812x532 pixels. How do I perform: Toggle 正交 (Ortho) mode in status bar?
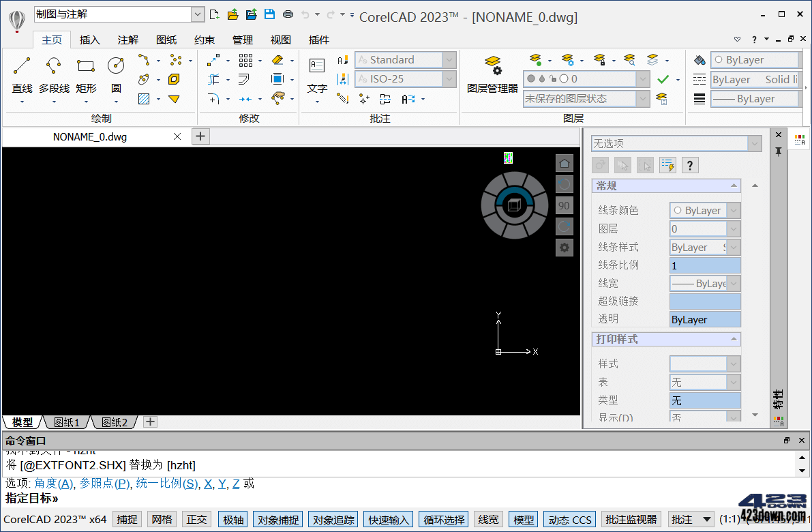pyautogui.click(x=196, y=519)
